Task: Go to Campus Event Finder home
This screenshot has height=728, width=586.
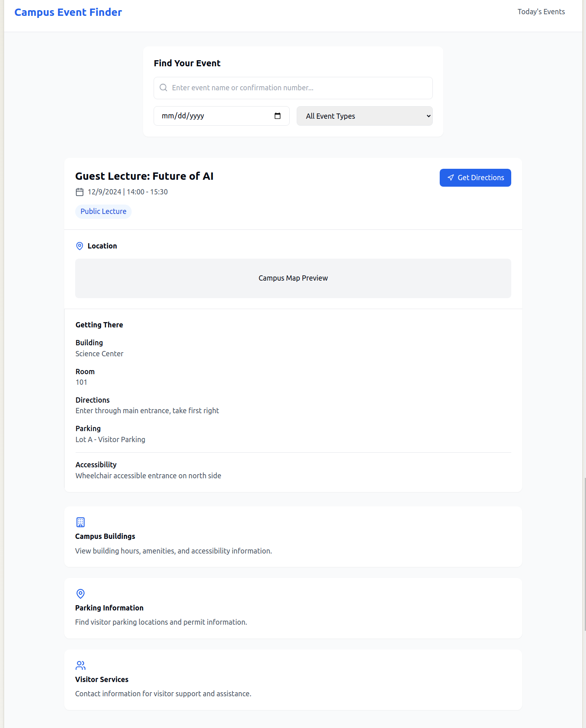Action: click(x=68, y=12)
